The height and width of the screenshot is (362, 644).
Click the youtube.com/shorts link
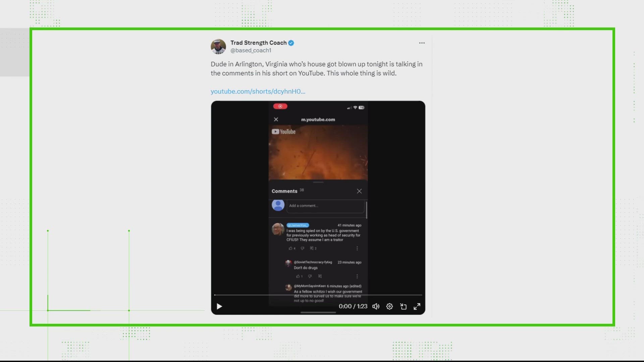(258, 91)
